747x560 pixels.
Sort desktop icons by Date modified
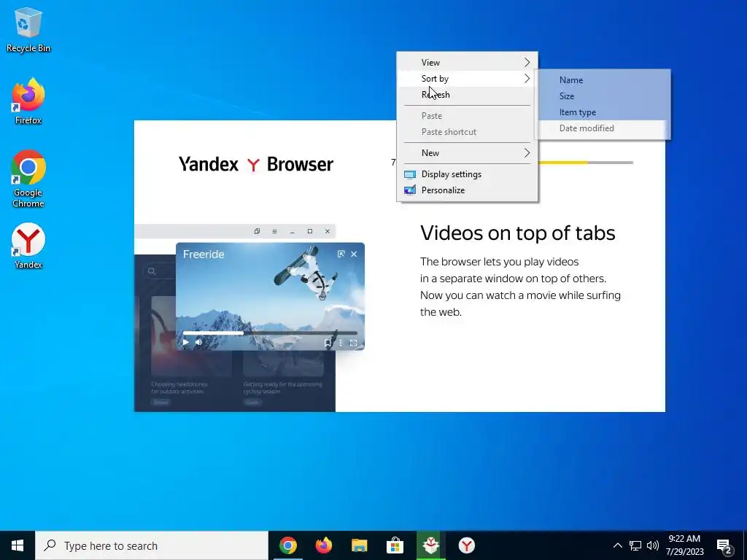coord(602,128)
